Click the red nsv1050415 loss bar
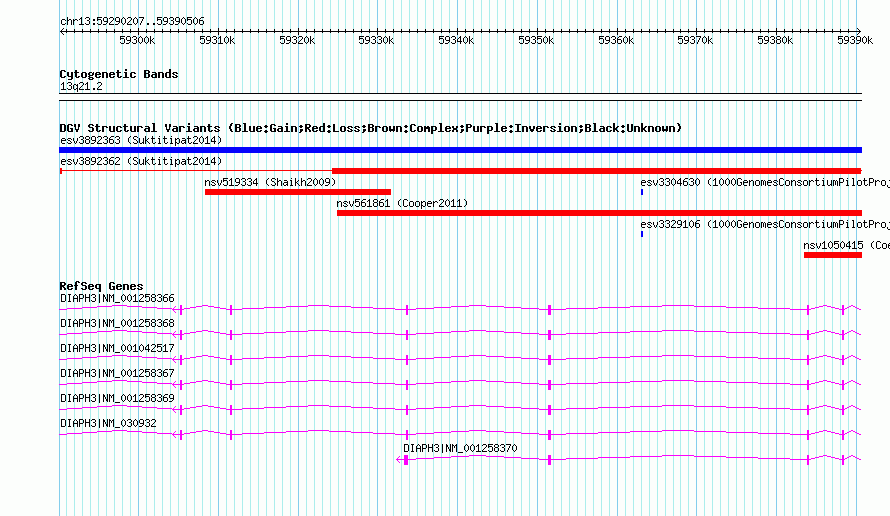The width and height of the screenshot is (890, 516). coord(833,255)
